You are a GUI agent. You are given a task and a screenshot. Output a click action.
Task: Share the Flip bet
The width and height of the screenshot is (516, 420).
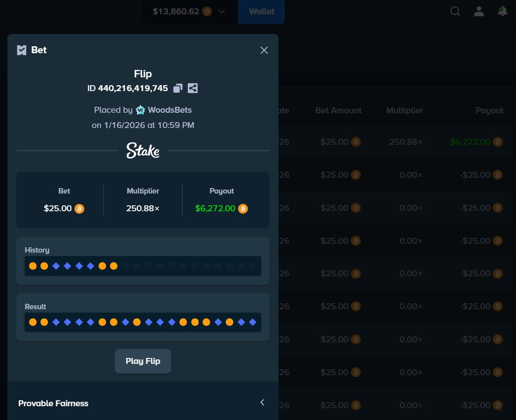[x=193, y=88]
